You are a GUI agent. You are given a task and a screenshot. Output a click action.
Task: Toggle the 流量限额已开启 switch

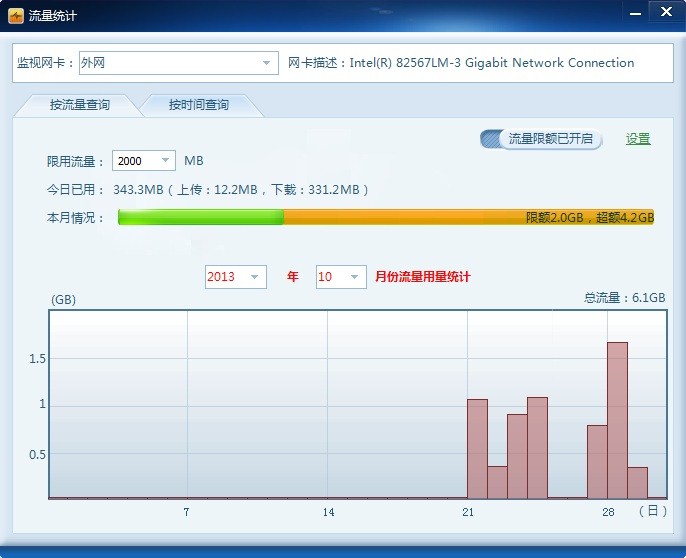(541, 139)
